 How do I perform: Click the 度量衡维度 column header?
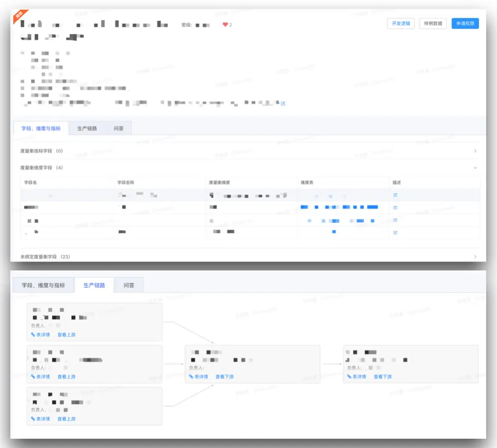(x=220, y=182)
